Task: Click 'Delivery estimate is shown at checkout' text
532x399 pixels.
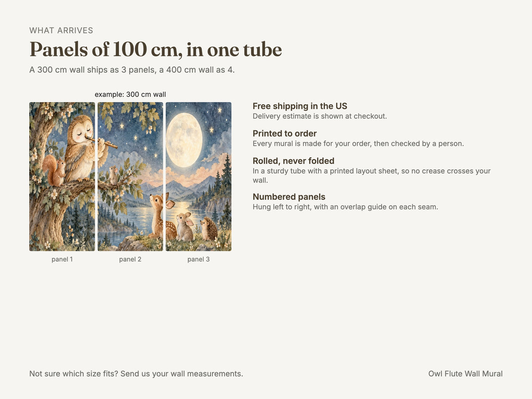Action: pos(320,116)
